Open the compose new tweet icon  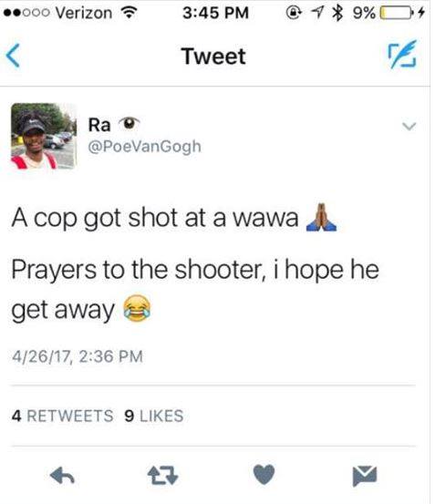coord(402,54)
